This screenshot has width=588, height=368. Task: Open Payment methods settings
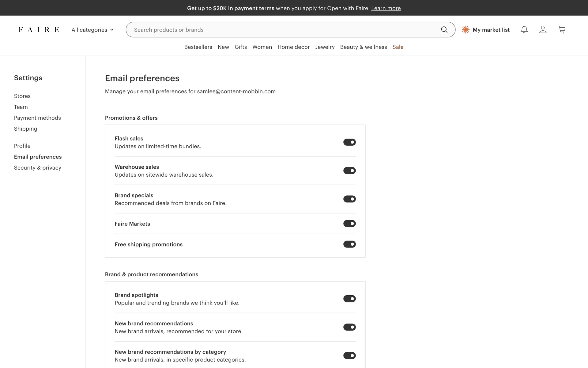pyautogui.click(x=37, y=118)
